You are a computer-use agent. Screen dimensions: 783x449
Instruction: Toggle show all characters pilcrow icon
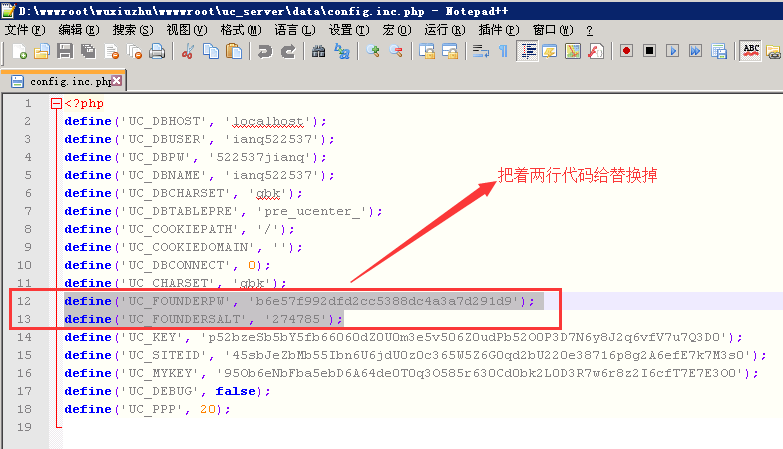(503, 51)
